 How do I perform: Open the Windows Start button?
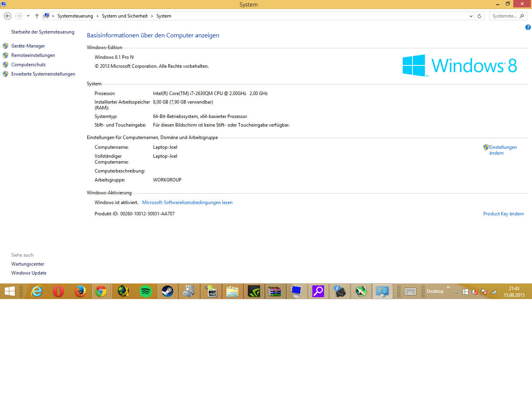[9, 291]
